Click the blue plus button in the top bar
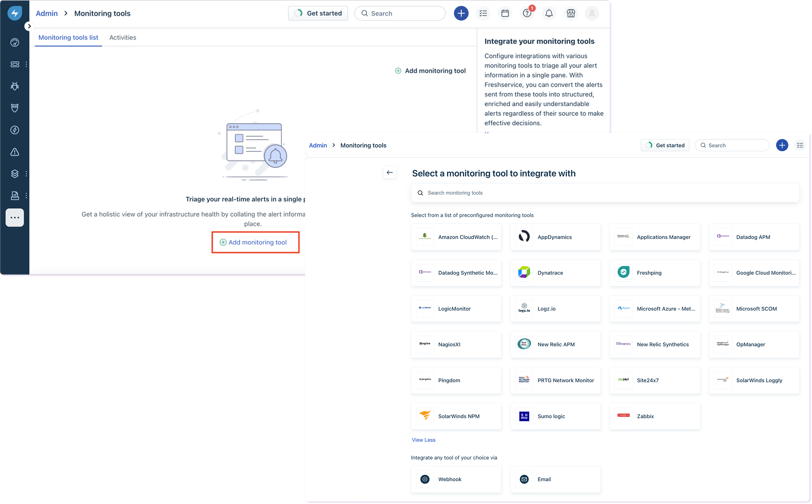Screen dimensions: 812x504 461,13
